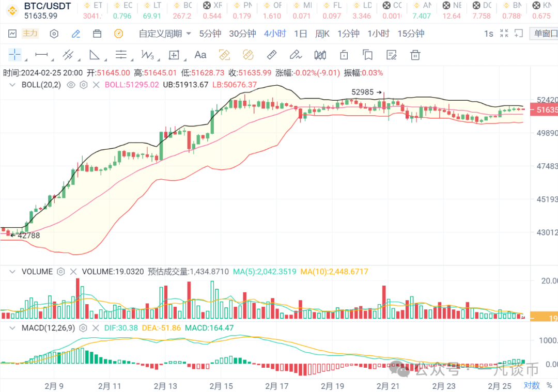This screenshot has width=558, height=392.
Task: Choose the 1小时 timeframe
Action: click(378, 34)
